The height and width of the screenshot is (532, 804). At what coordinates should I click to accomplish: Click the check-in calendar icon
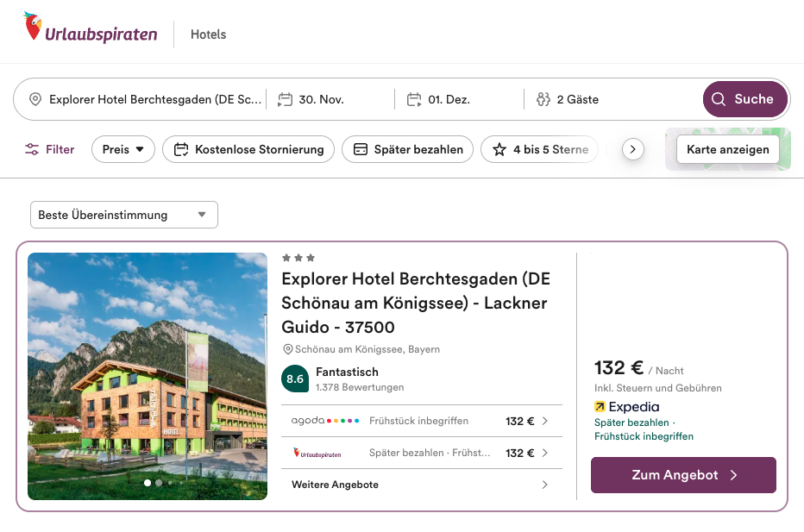(285, 99)
